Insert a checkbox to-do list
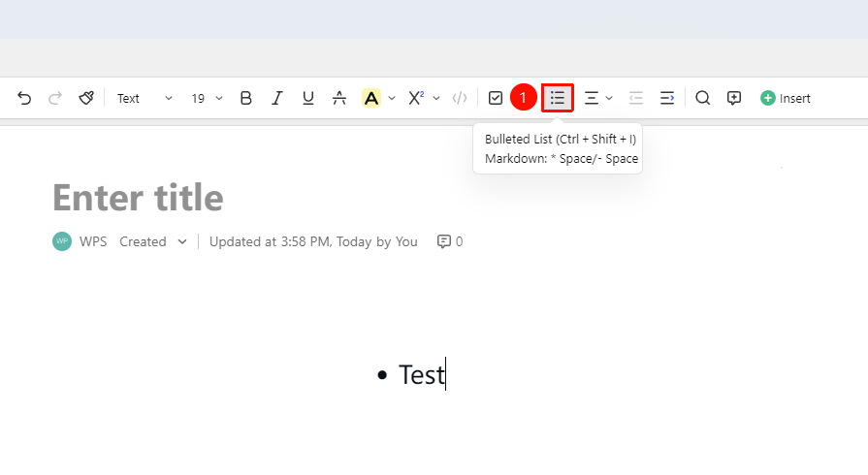 point(496,98)
